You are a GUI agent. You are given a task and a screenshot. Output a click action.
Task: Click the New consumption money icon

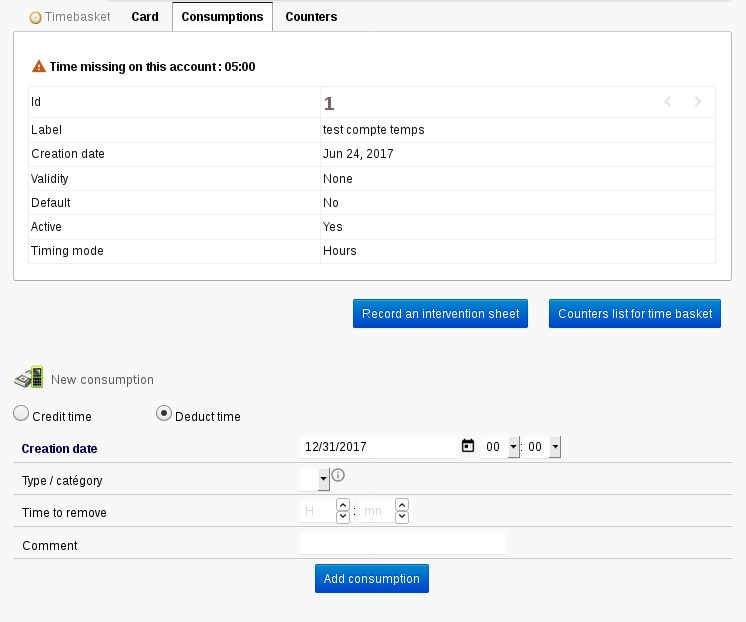point(29,378)
